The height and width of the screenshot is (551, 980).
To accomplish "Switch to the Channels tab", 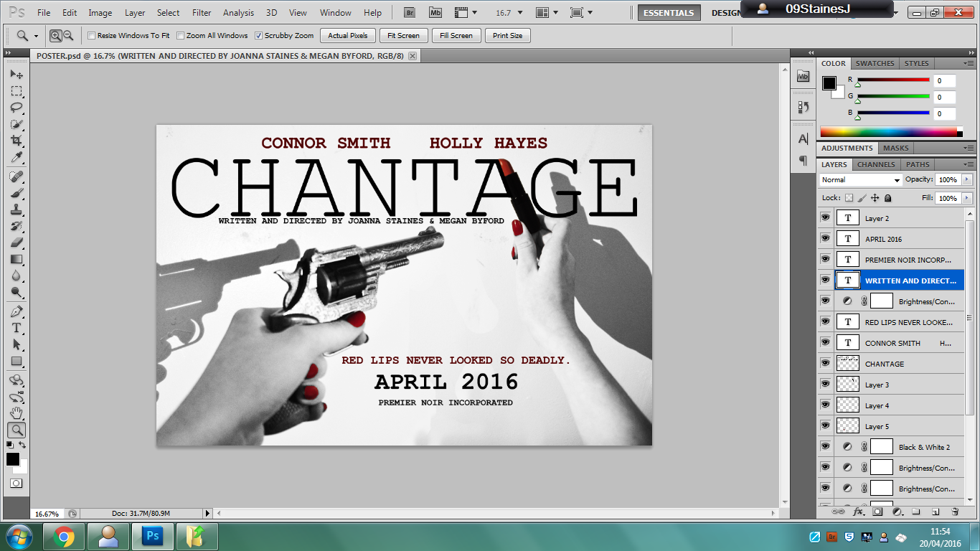I will tap(875, 164).
